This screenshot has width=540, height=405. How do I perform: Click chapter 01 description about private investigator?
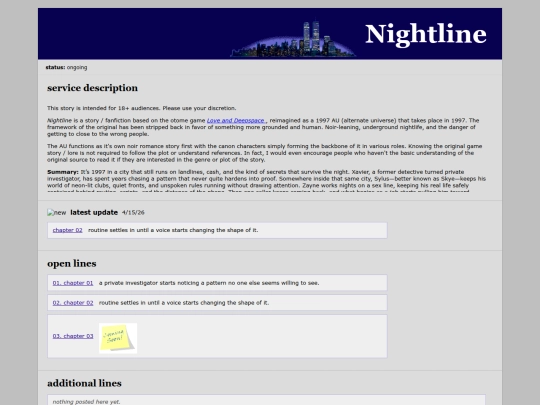tap(209, 283)
